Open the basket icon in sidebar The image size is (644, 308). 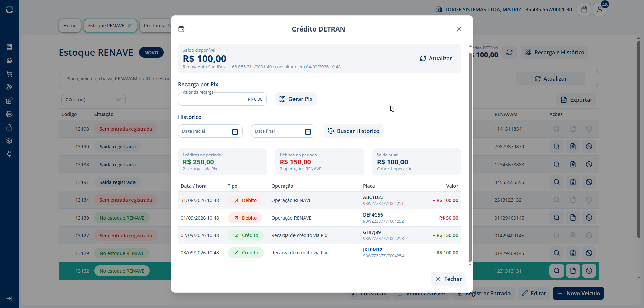9,60
